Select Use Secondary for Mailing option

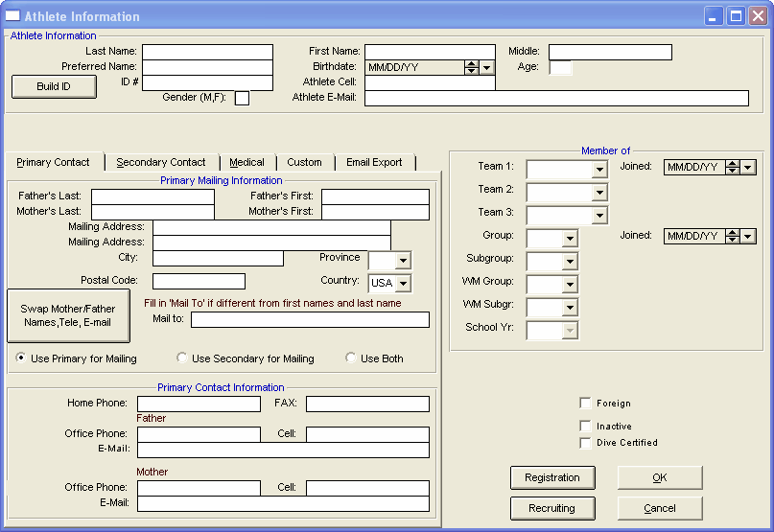[182, 359]
